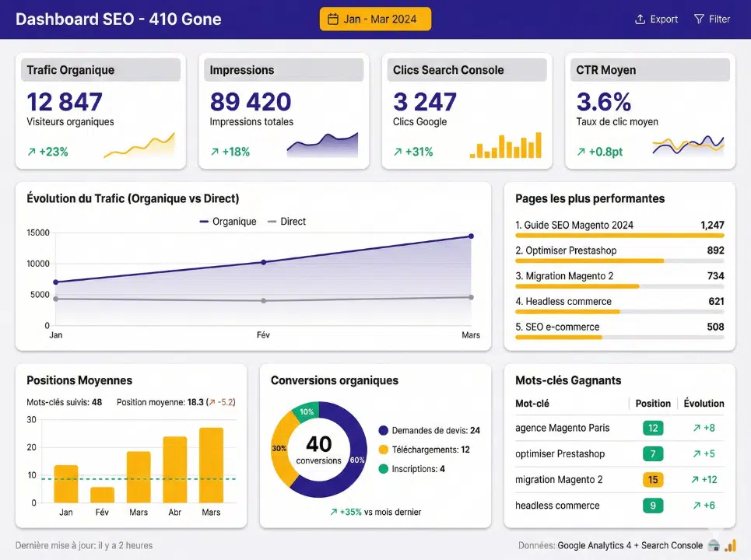Click the Filter funnel icon in the header
This screenshot has width=751, height=560.
700,19
